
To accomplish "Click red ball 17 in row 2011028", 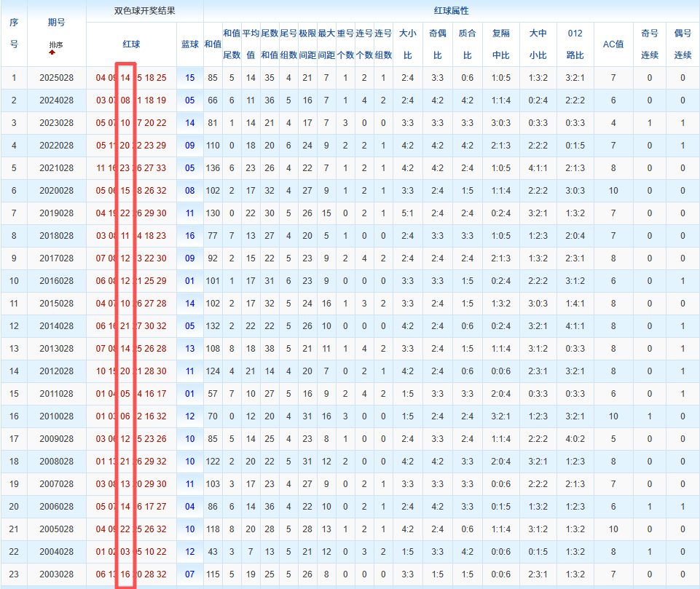I will pos(161,394).
